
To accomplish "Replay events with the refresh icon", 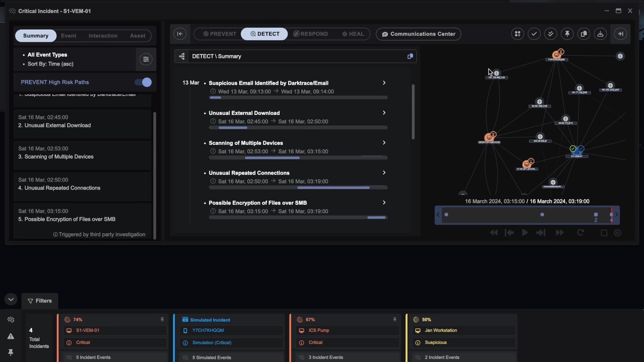I will pos(581,233).
